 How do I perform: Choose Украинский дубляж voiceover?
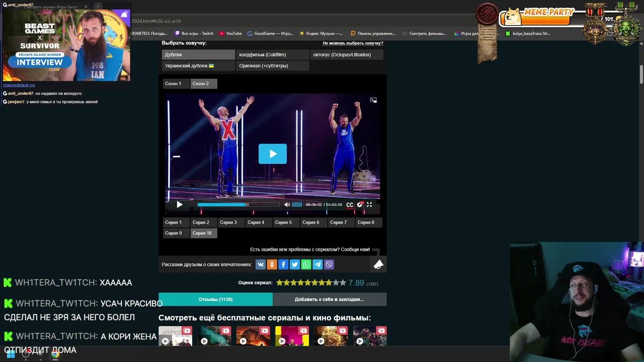click(x=198, y=65)
